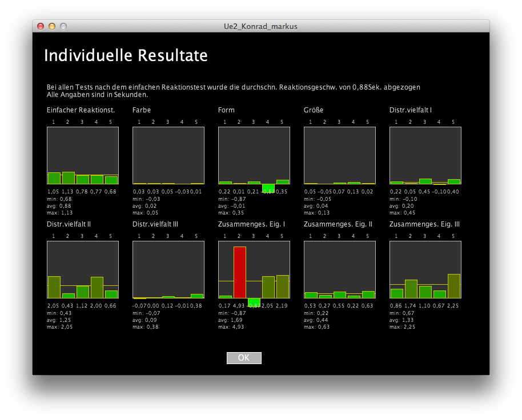
Task: Click the window title Ue2_Konrad_markus
Action: 260,26
